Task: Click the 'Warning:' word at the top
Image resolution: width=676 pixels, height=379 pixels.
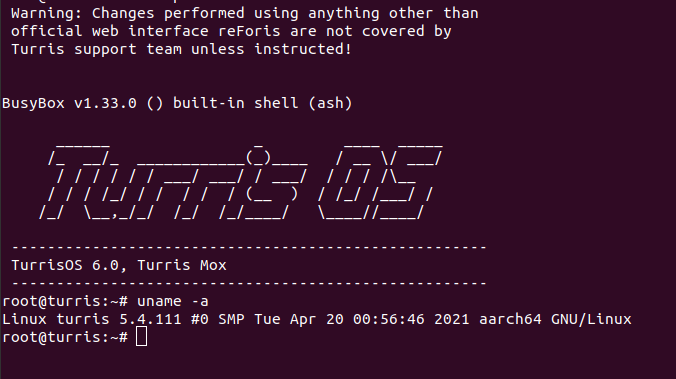Action: click(x=47, y=13)
